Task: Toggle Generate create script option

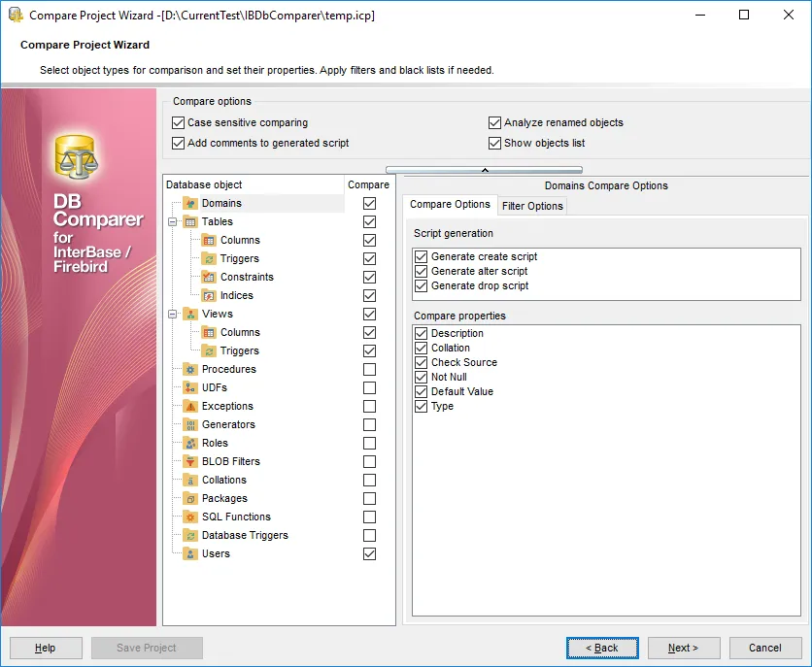Action: click(x=421, y=256)
